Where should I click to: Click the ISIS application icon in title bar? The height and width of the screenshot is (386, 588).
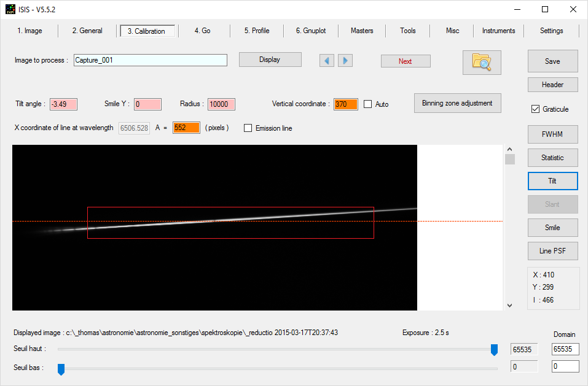click(x=10, y=9)
